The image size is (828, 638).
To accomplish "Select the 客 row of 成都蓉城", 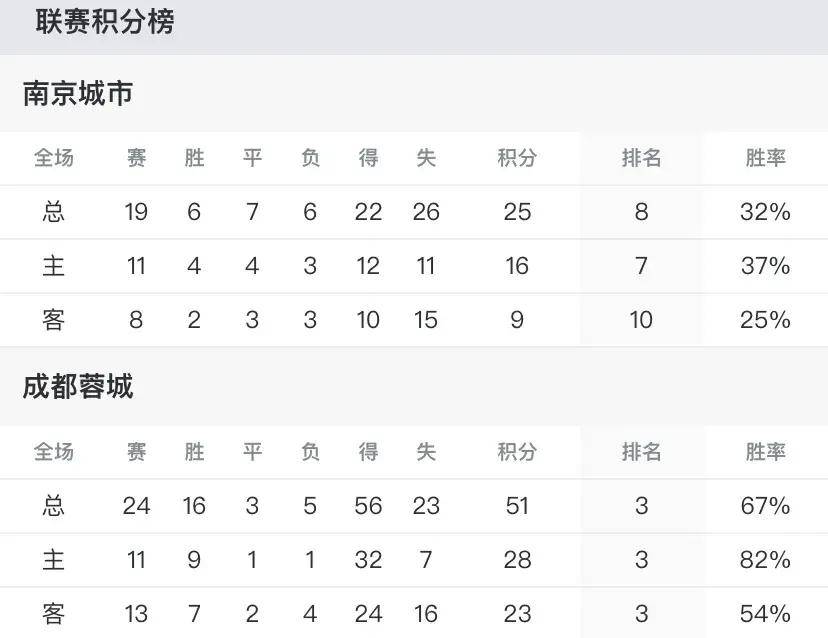I will 414,613.
